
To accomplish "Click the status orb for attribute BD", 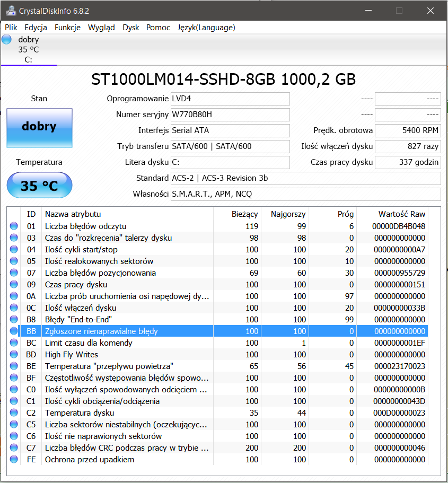I will point(14,355).
